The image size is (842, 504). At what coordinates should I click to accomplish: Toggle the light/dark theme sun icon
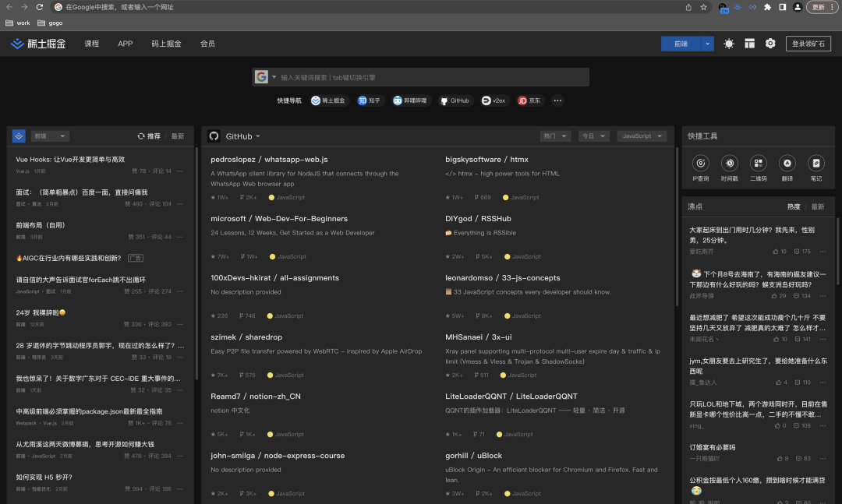click(729, 44)
